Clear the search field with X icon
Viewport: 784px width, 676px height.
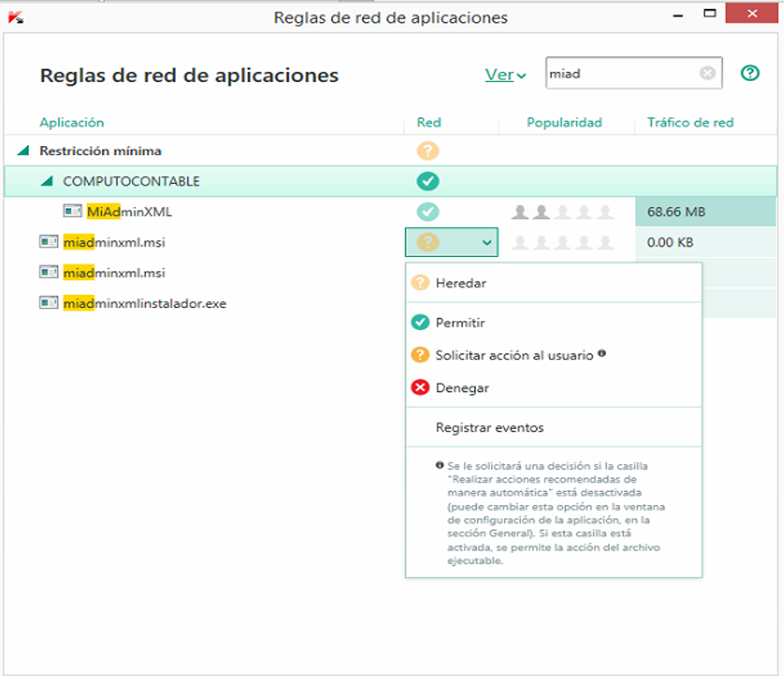(707, 74)
